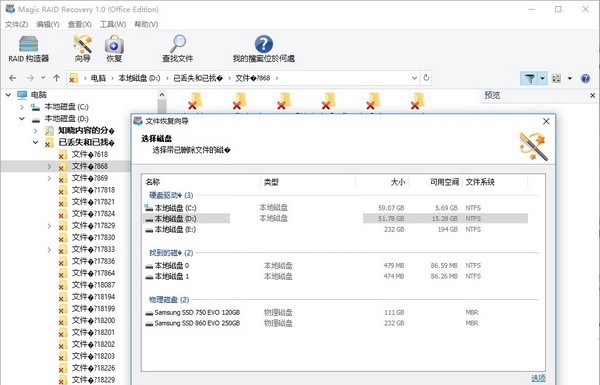Image resolution: width=600 pixels, height=385 pixels.
Task: Collapse the 电脑 tree node
Action: 8,95
